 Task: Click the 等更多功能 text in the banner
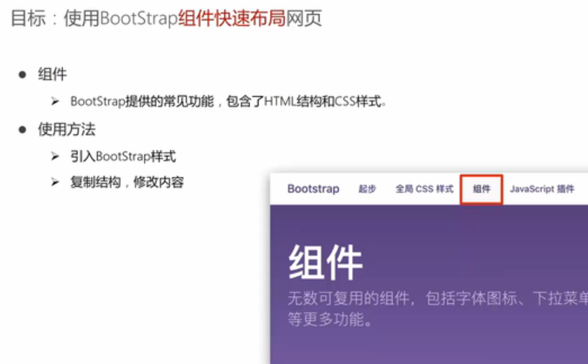330,320
